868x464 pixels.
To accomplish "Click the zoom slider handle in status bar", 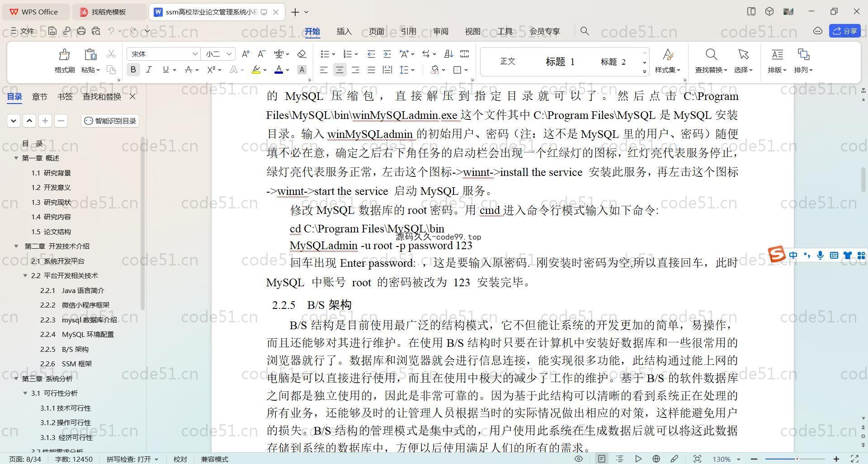I will pos(797,459).
